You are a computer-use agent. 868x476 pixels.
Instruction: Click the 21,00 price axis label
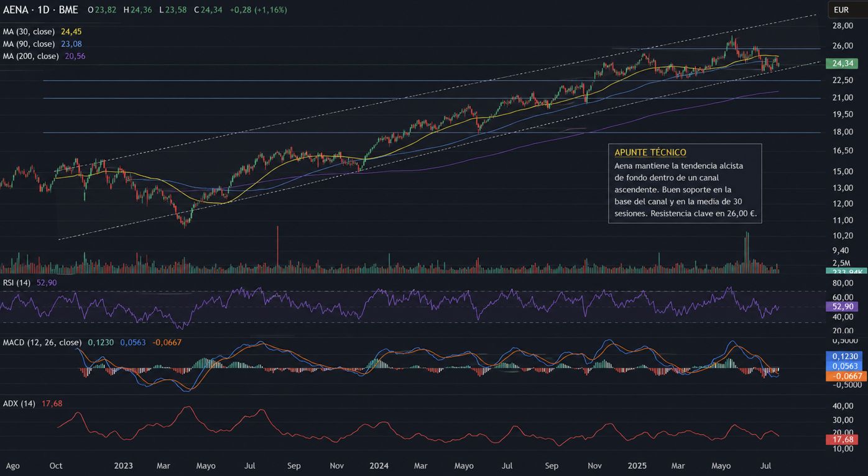(843, 98)
